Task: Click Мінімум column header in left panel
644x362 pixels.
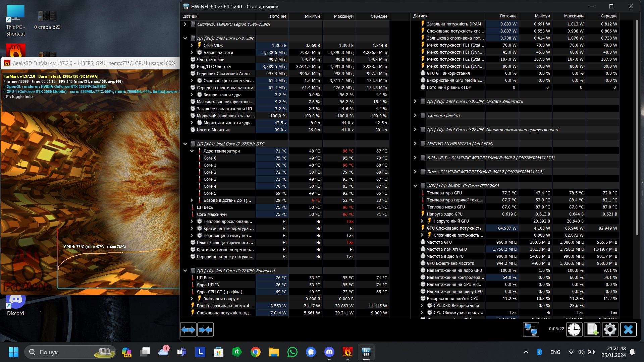Action: pyautogui.click(x=305, y=16)
